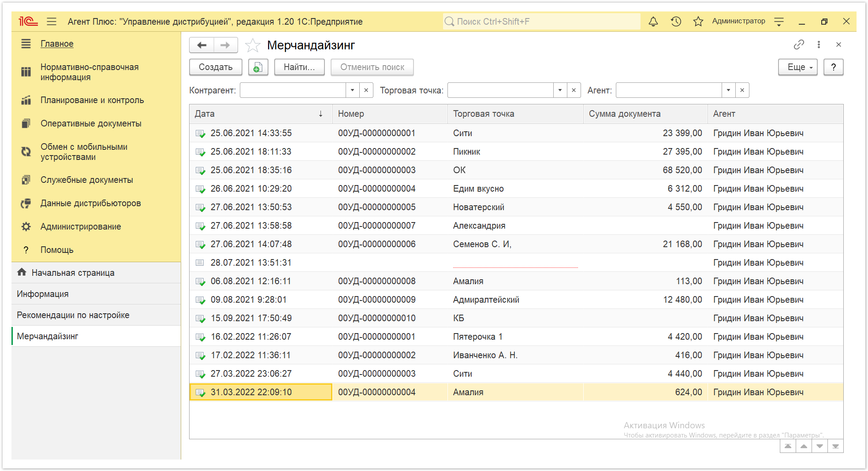
Task: Expand the Торговая точка dropdown list
Action: click(x=560, y=90)
